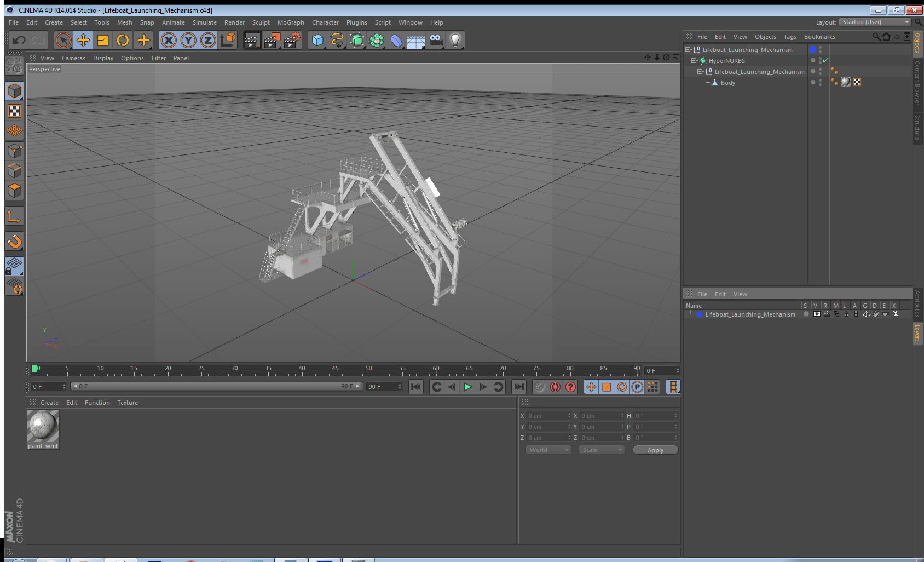This screenshot has width=924, height=562.
Task: Open the Mesh menu
Action: (x=124, y=22)
